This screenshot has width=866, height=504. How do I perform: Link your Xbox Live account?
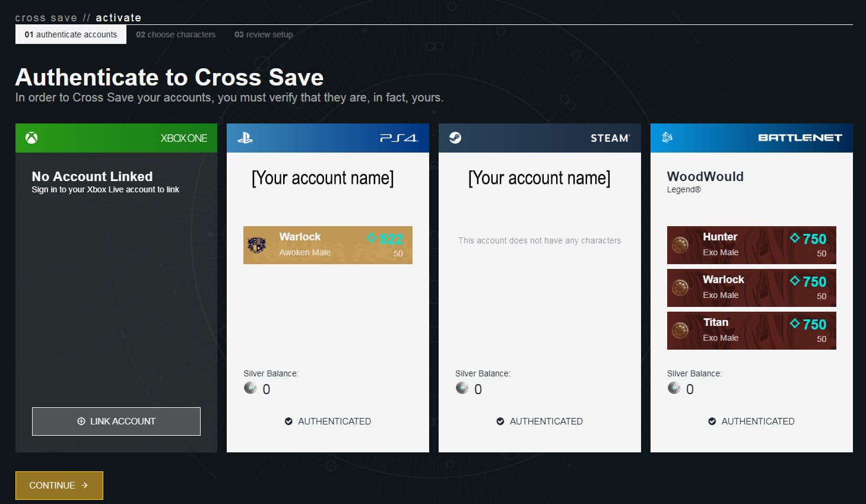coord(116,421)
